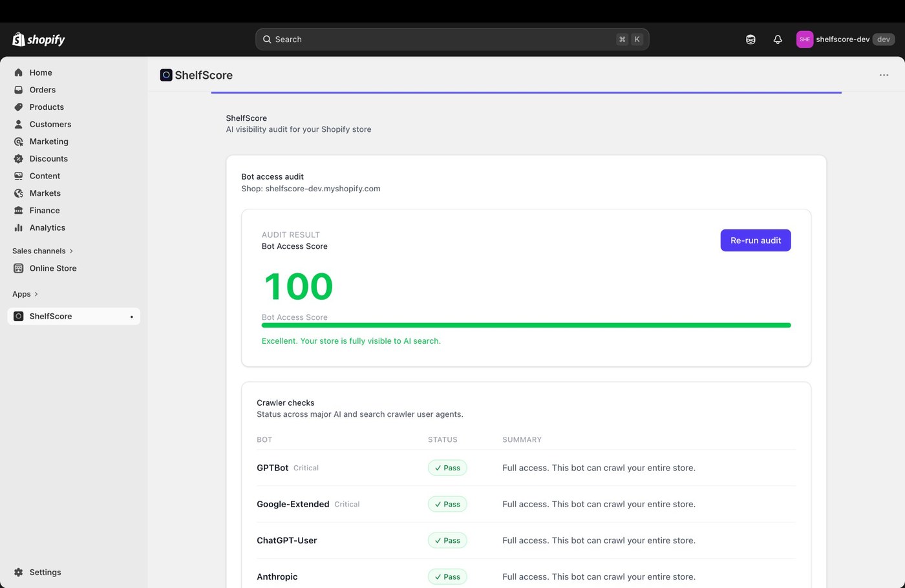Click the green Bot Access Score progress bar
Screen dimensions: 905x588
click(x=526, y=325)
